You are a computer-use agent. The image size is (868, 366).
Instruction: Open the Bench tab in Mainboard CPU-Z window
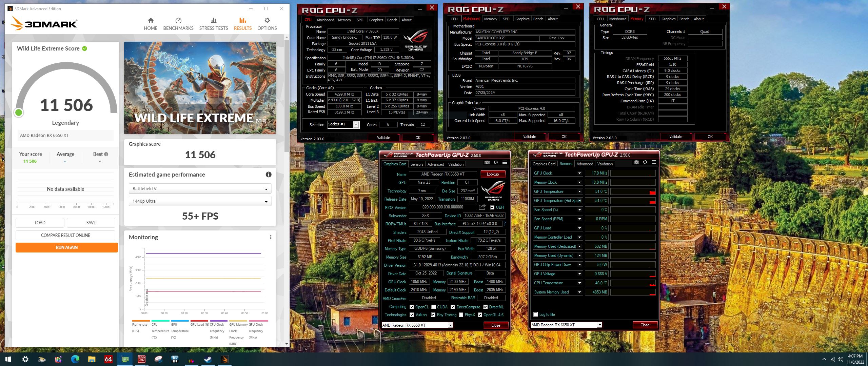538,19
